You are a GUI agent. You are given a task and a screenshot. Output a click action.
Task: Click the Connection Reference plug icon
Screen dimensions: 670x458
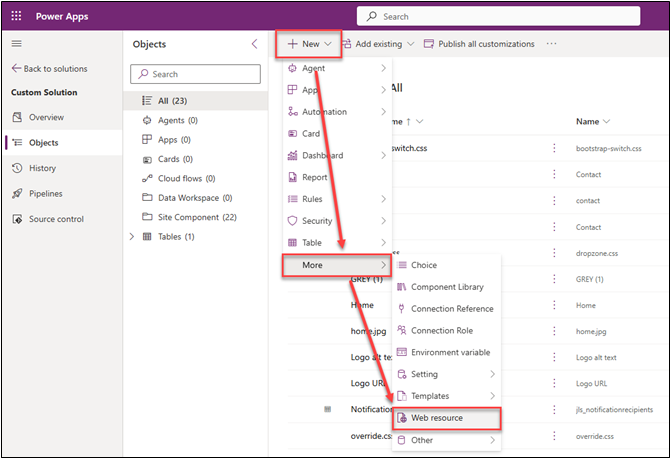click(402, 309)
